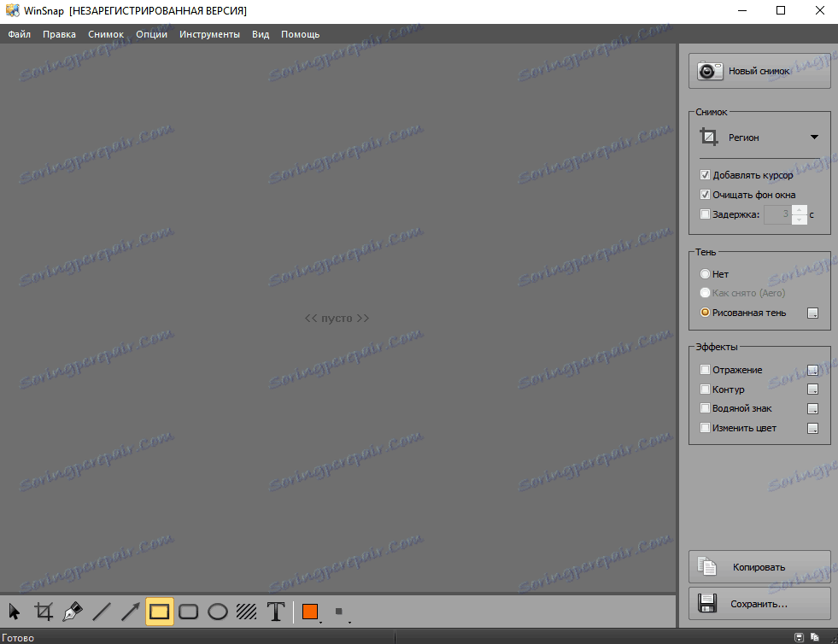Decrease delay with the down spinner

pos(799,220)
